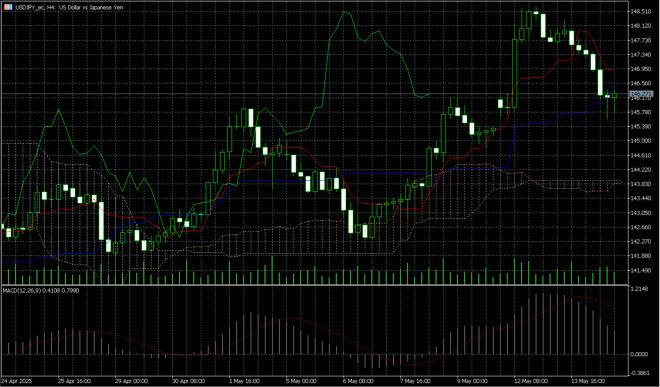Click the '30 Apr 08:00' time axis label
The width and height of the screenshot is (660, 387).
coord(188,381)
